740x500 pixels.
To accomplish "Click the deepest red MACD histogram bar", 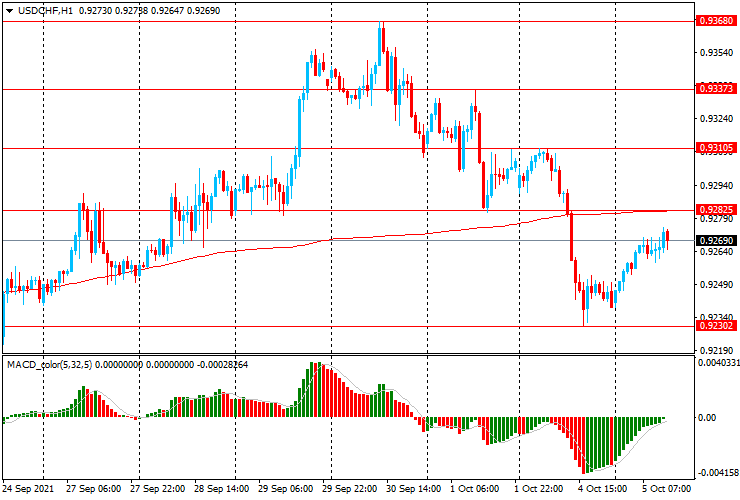I will [x=584, y=445].
